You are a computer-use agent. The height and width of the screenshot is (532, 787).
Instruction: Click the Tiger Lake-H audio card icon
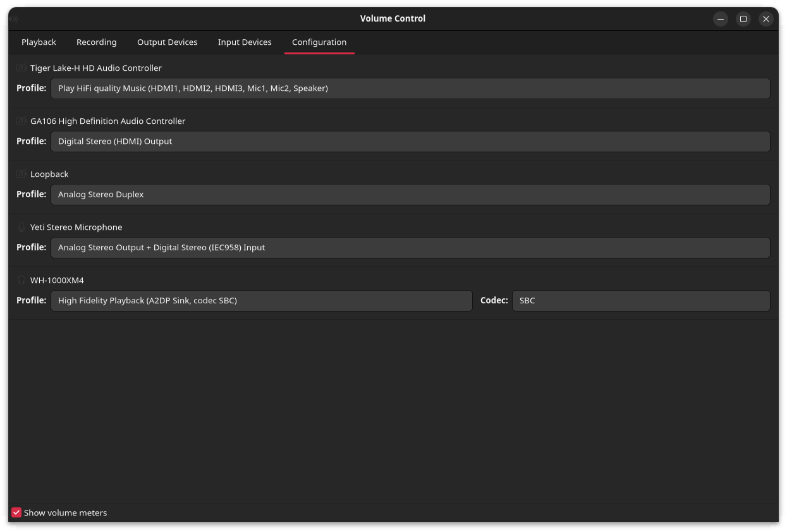[x=21, y=68]
